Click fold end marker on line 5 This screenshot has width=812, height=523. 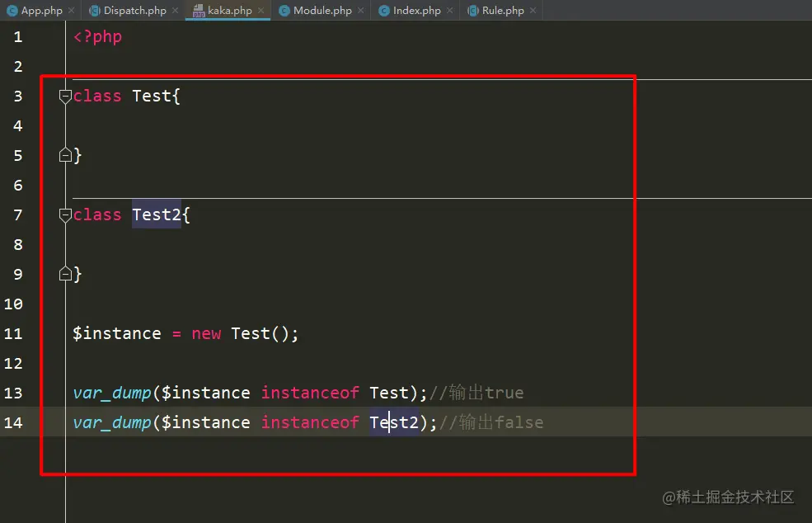click(65, 155)
